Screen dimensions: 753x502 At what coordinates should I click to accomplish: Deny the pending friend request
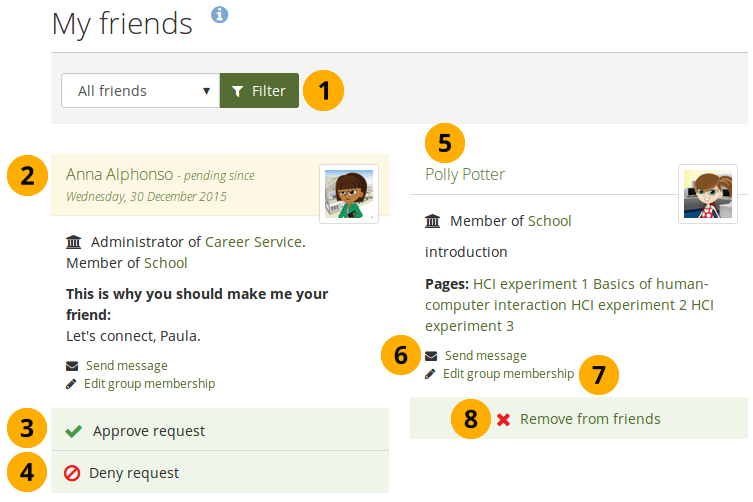[x=134, y=473]
